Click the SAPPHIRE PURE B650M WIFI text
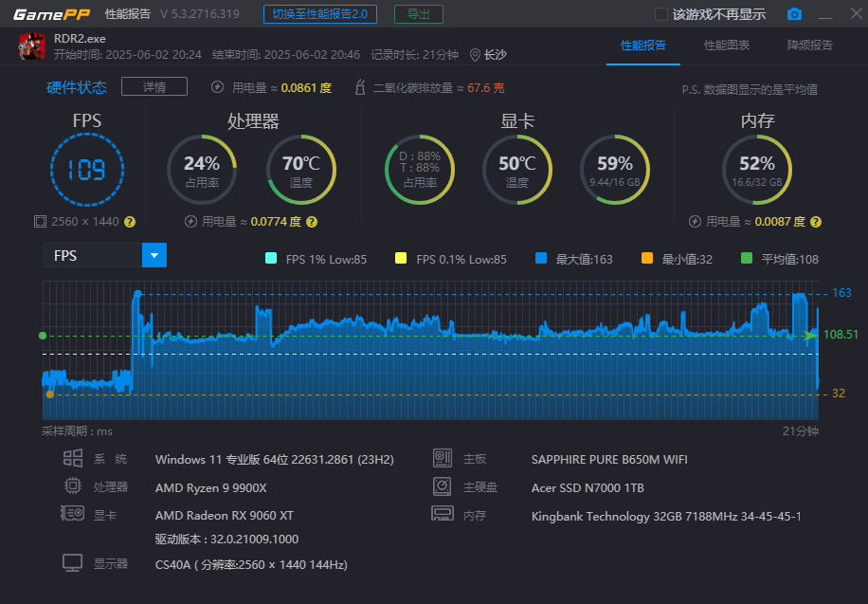Screen dimensions: 868x604 click(x=609, y=460)
